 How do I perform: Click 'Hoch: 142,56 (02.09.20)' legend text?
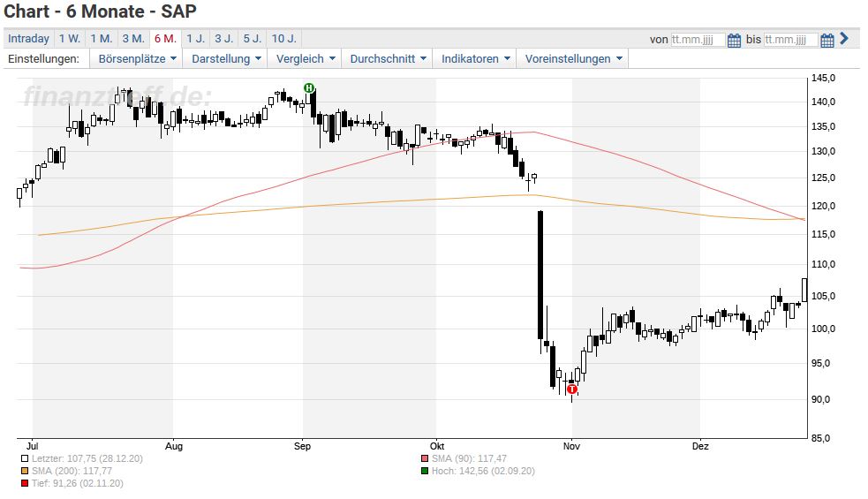pos(483,472)
